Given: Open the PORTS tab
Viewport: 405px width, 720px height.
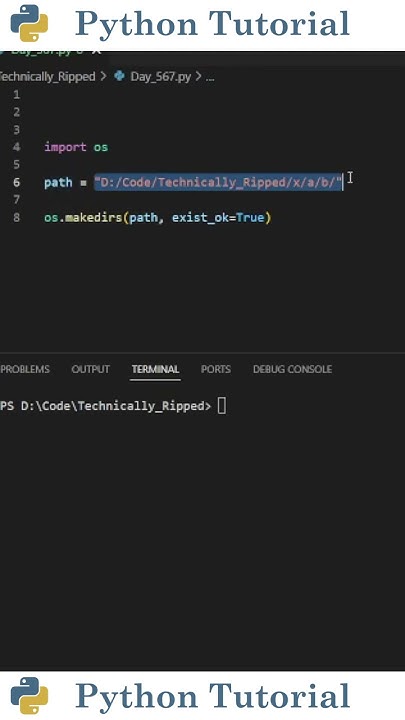Looking at the screenshot, I should [x=216, y=369].
